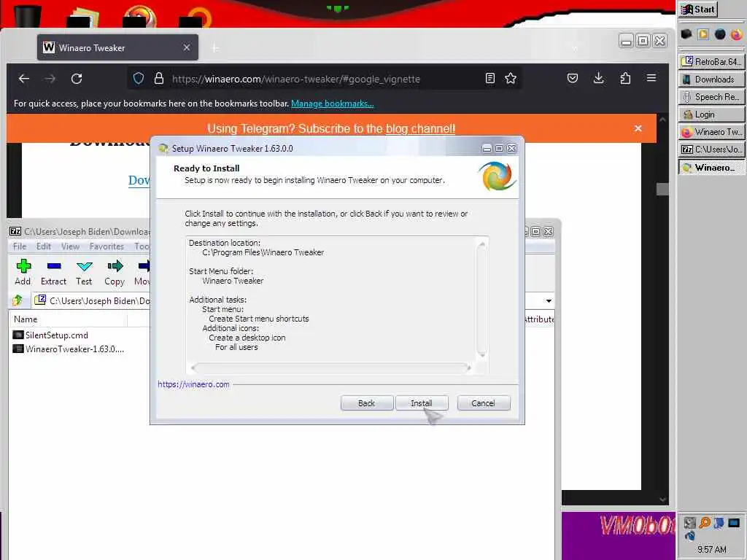Show site security padlock info

pyautogui.click(x=159, y=79)
